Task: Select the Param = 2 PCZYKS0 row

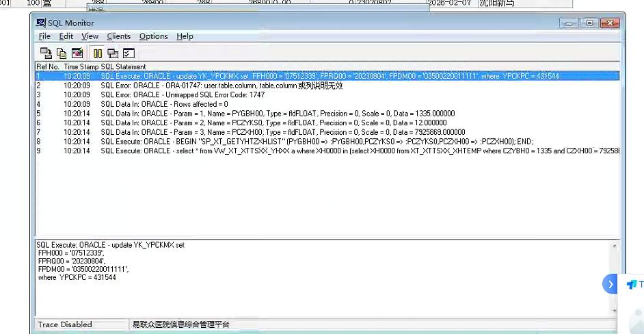Action: click(327, 123)
